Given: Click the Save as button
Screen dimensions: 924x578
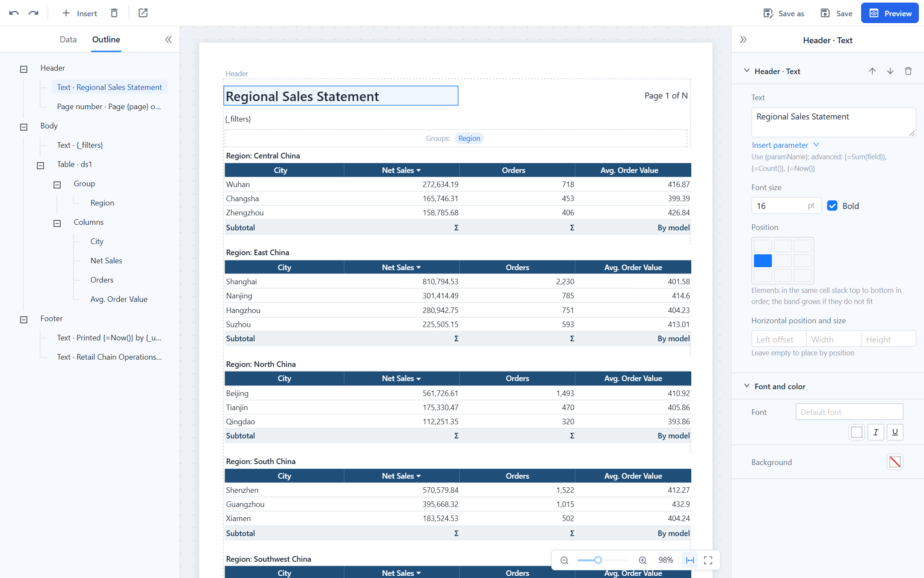Looking at the screenshot, I should [x=784, y=13].
